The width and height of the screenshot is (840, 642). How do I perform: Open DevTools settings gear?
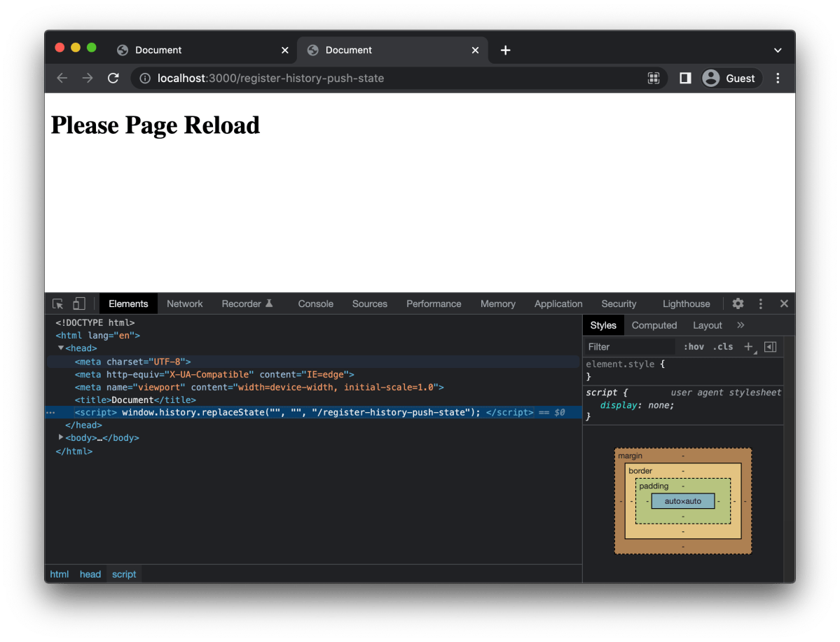click(x=738, y=304)
